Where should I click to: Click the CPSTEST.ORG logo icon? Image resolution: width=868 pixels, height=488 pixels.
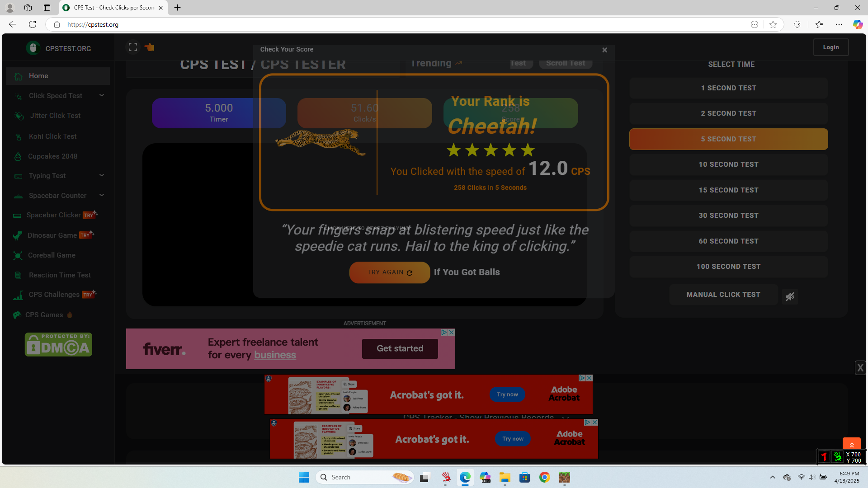point(33,48)
